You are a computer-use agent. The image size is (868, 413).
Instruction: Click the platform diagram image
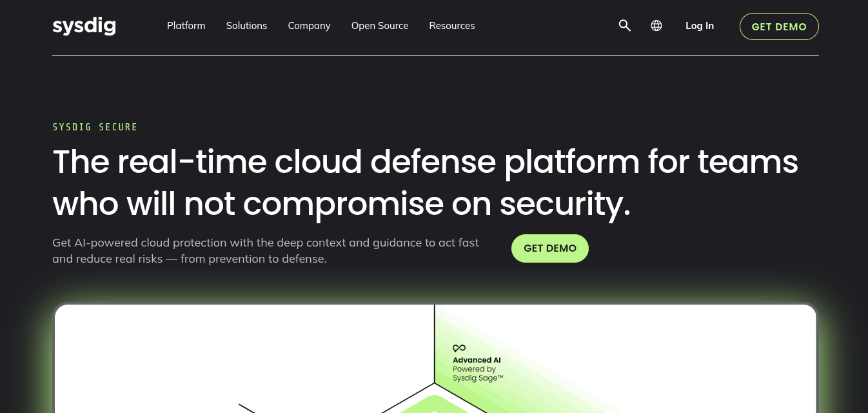(435, 359)
